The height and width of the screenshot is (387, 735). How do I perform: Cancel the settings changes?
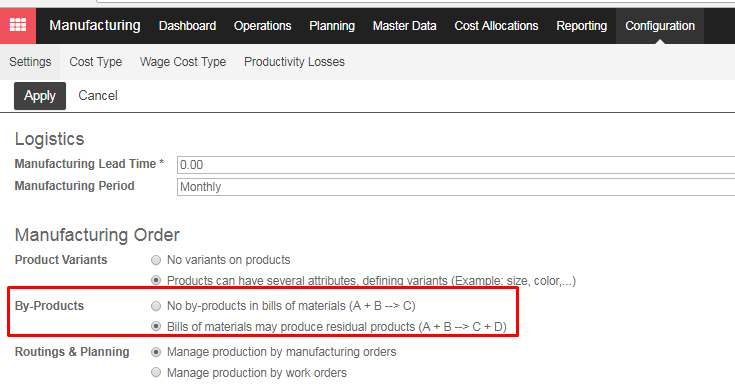[98, 96]
